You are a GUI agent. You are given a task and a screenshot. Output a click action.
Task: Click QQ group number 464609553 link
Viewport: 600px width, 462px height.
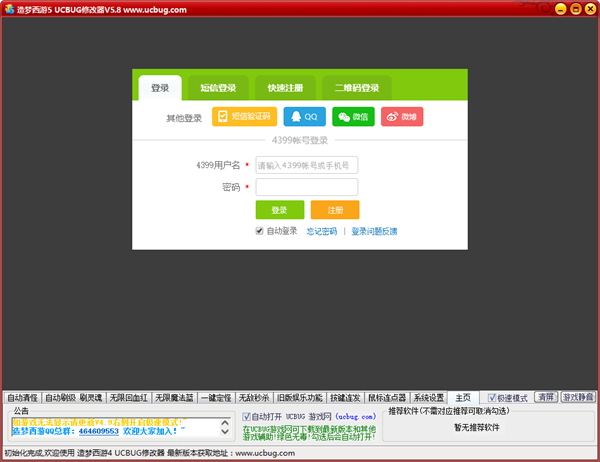tap(99, 431)
